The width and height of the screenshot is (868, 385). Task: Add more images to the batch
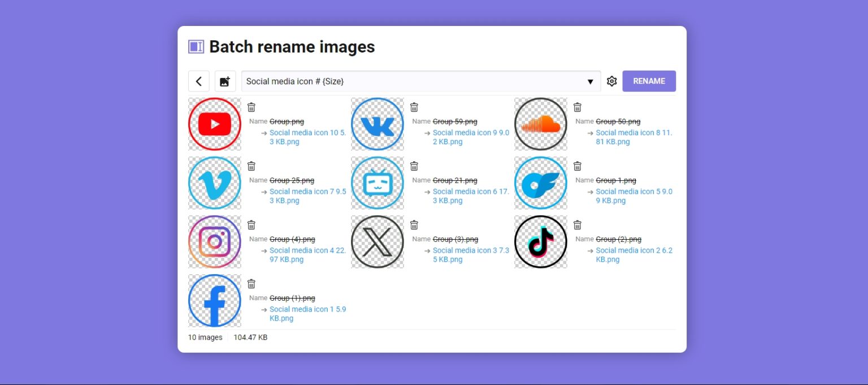tap(225, 81)
